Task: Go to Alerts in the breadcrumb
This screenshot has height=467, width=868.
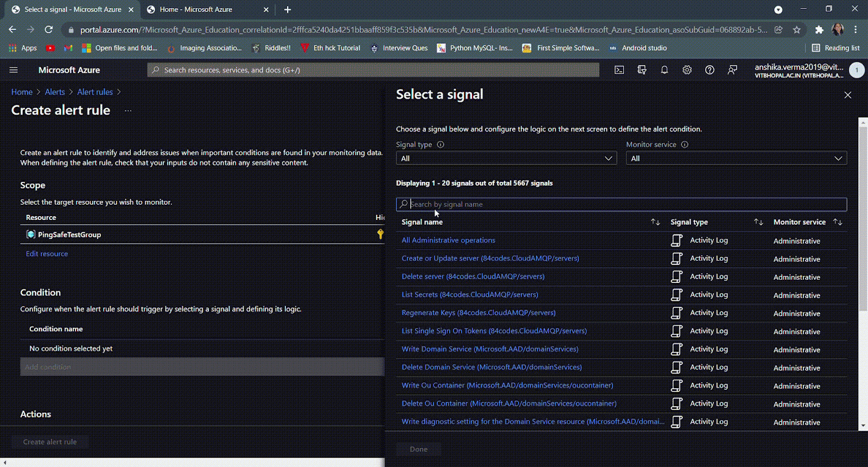Action: coord(55,92)
